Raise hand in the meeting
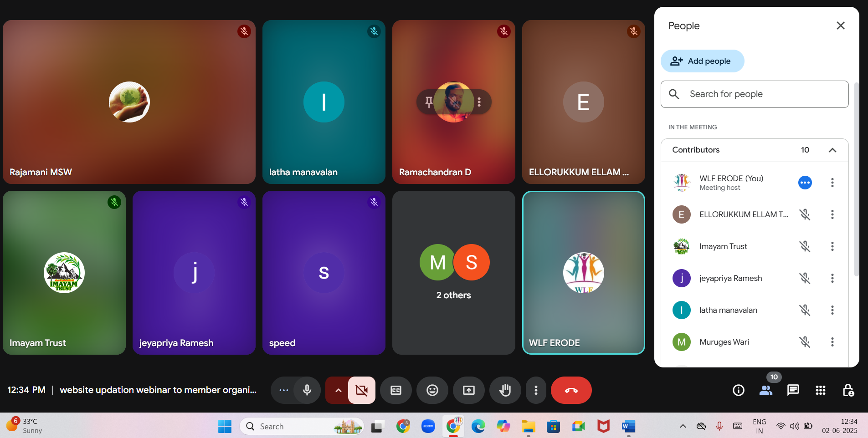Viewport: 868px width, 438px height. click(505, 390)
